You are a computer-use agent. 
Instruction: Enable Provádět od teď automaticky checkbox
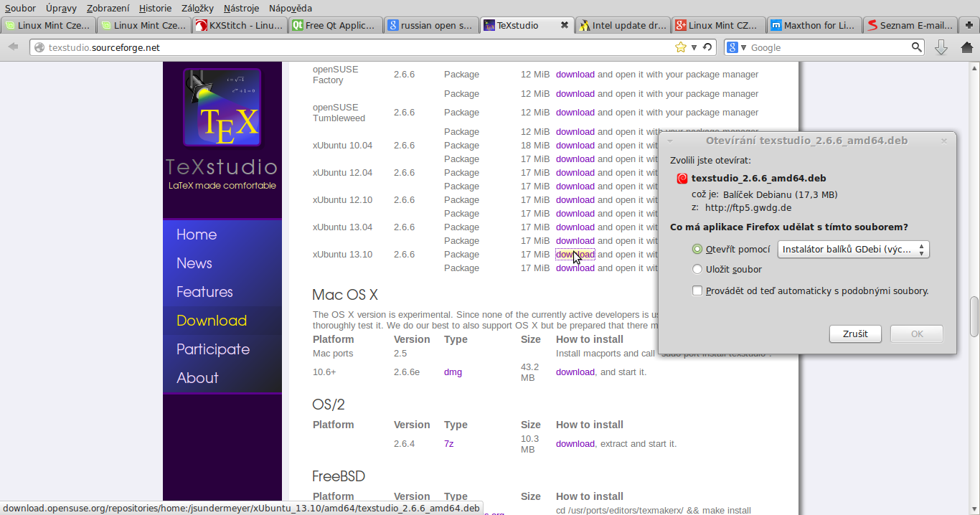[x=697, y=290]
